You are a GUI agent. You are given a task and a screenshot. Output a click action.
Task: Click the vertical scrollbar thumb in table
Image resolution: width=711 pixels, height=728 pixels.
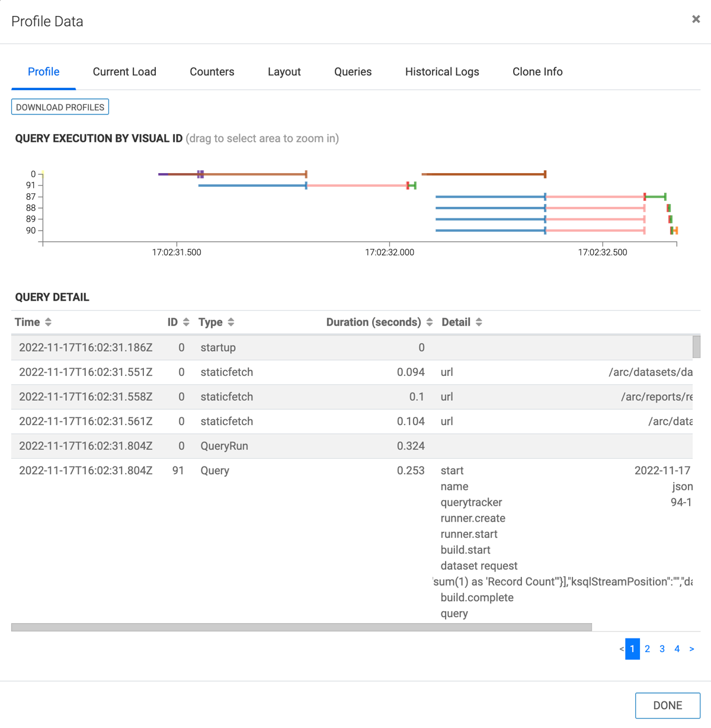697,347
